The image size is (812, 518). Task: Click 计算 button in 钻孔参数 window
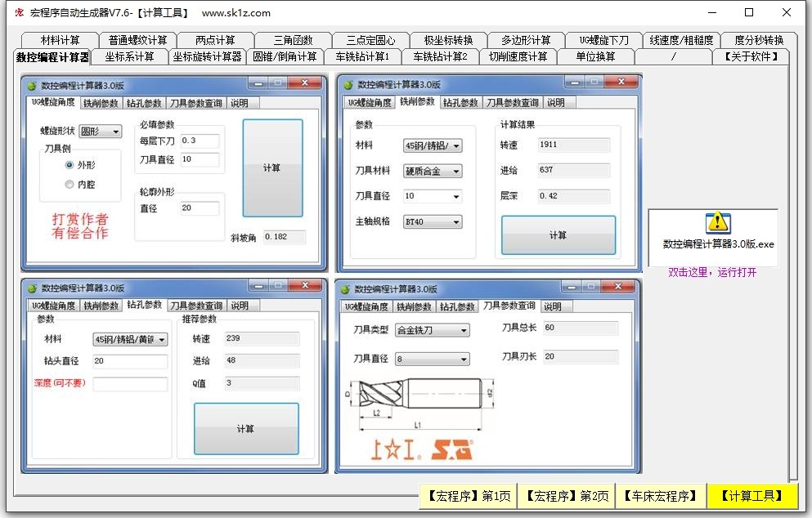(x=246, y=429)
